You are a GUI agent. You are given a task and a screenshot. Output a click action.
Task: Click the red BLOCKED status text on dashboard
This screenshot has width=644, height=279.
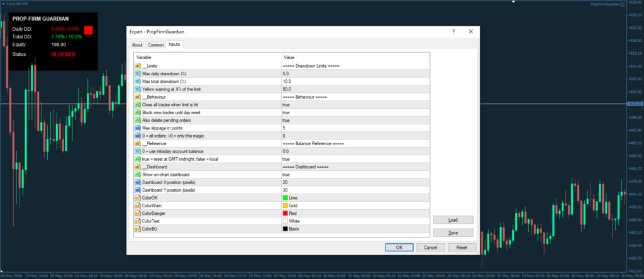coord(64,54)
